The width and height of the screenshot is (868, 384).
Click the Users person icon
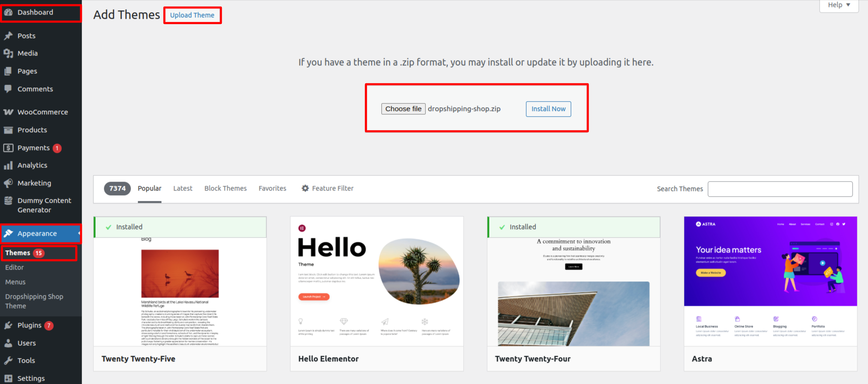click(x=8, y=343)
